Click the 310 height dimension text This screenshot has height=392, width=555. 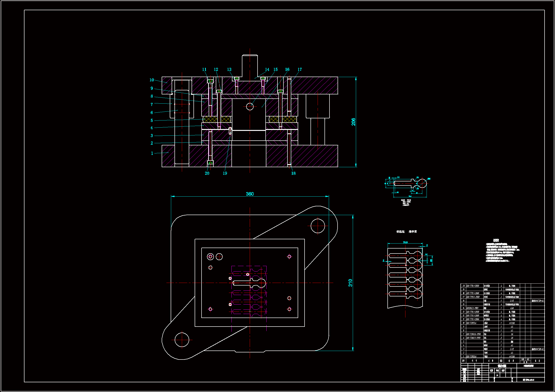coord(350,283)
